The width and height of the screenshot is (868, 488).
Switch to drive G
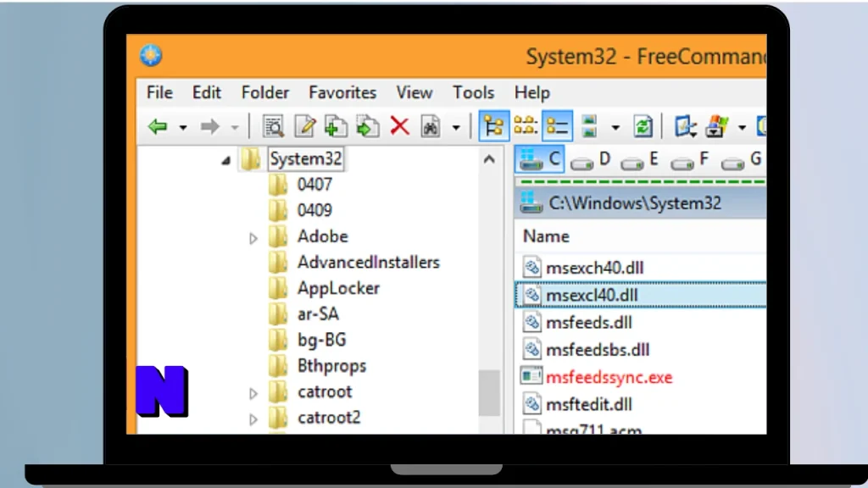(742, 160)
